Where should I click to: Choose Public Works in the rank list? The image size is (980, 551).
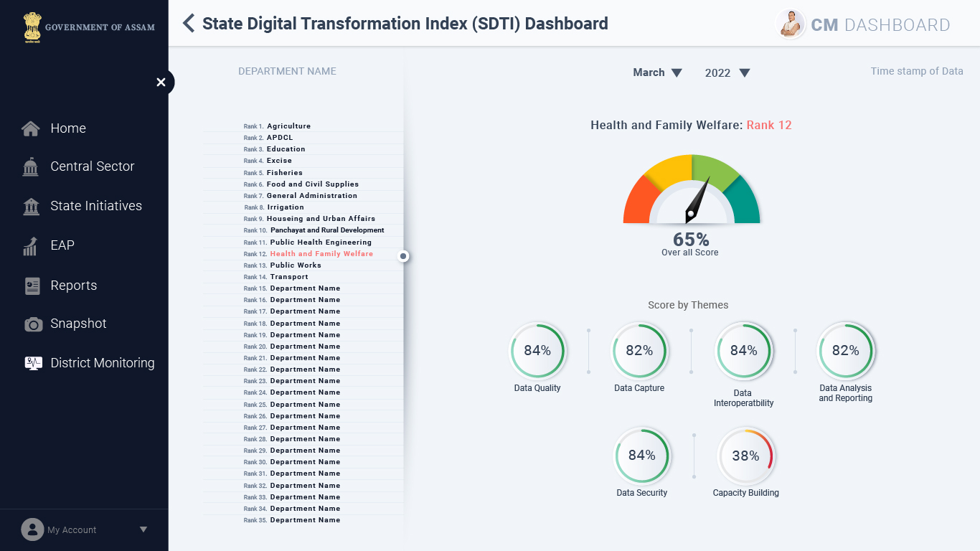tap(296, 265)
